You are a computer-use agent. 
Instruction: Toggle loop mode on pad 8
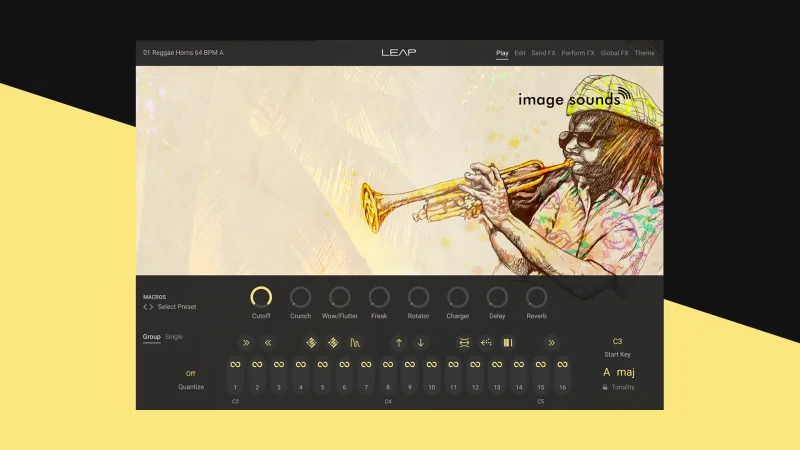coord(388,364)
